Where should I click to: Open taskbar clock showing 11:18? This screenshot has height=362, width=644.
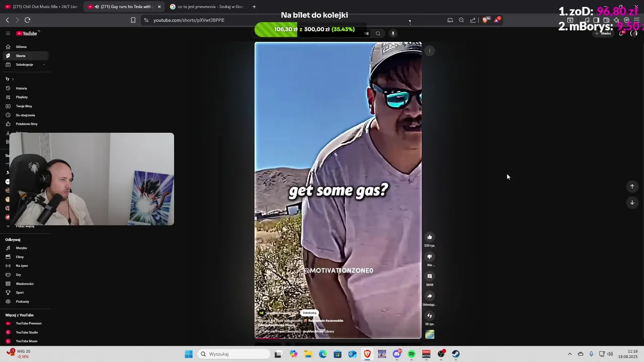pos(628,354)
